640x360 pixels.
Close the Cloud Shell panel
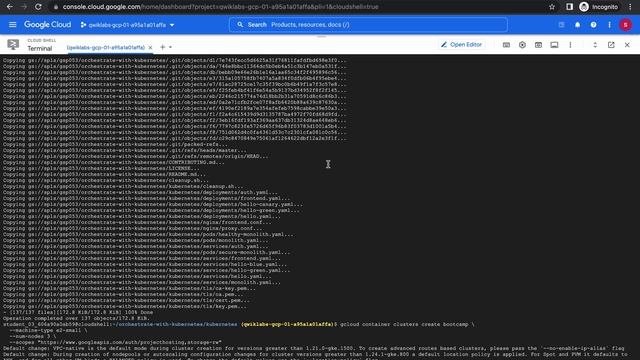(x=627, y=45)
